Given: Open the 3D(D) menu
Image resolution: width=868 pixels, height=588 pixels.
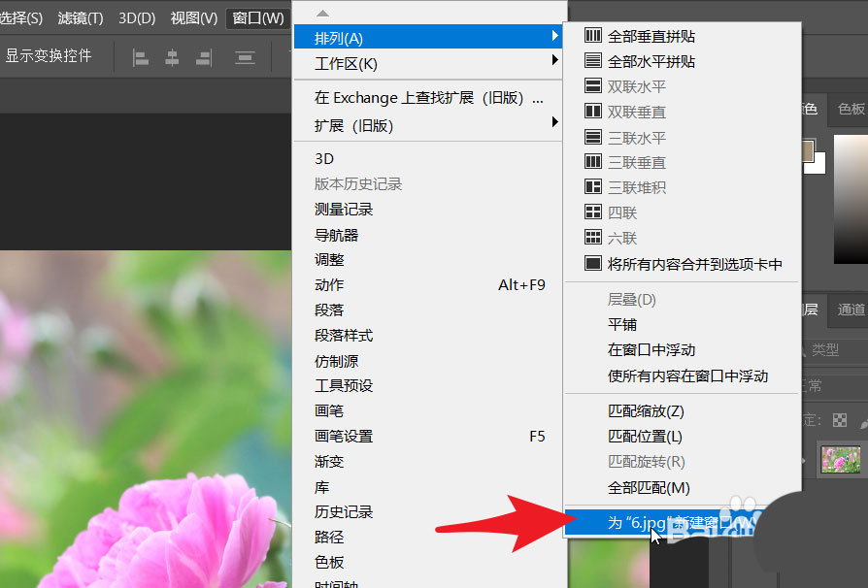Looking at the screenshot, I should click(137, 18).
